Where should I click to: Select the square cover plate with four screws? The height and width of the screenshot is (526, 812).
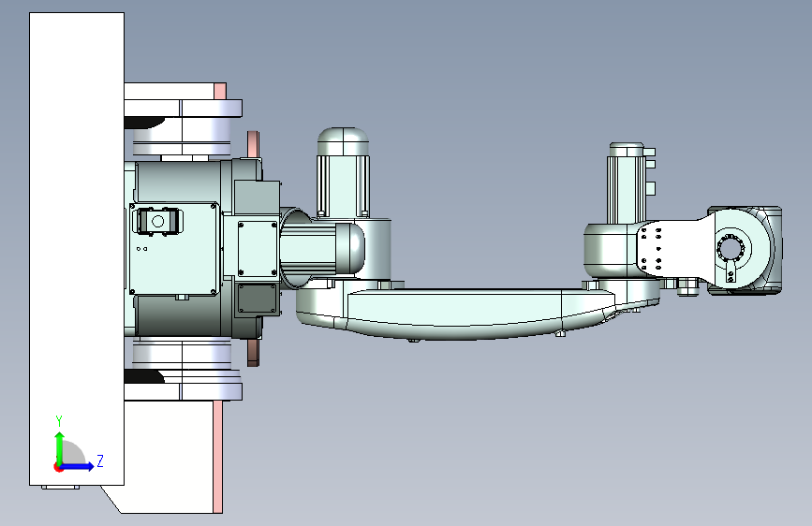point(258,248)
